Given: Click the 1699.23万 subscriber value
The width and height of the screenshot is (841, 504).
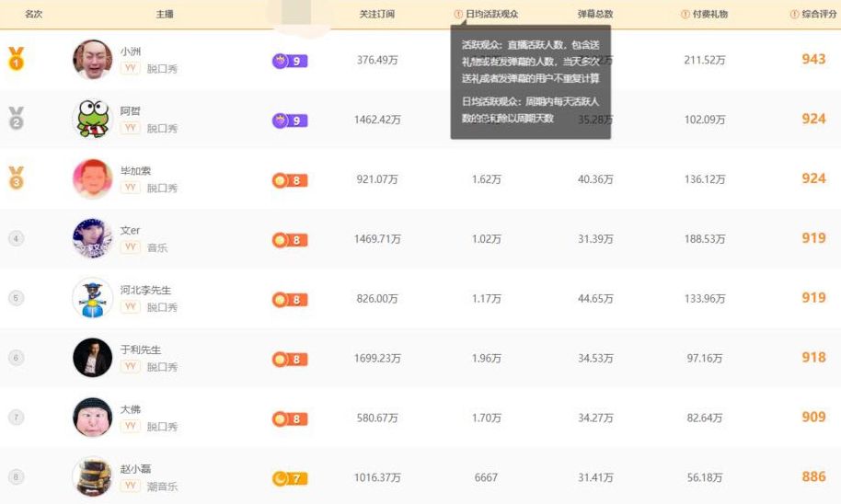Looking at the screenshot, I should (377, 358).
